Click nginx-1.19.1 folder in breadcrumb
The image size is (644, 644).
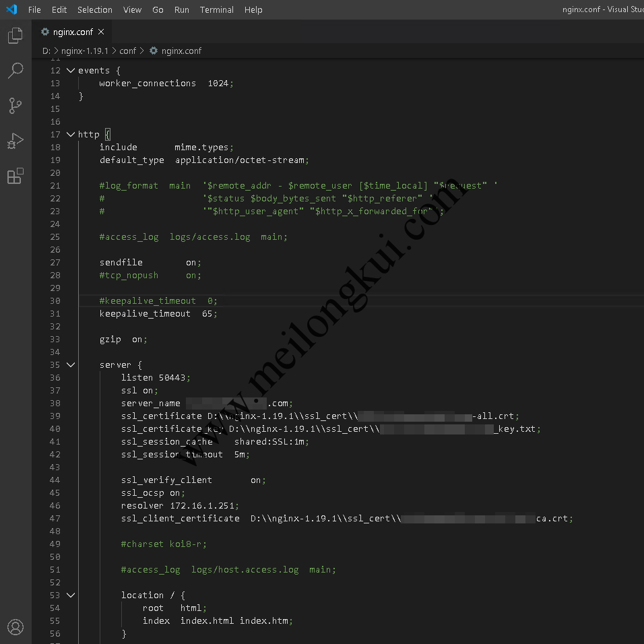(85, 51)
